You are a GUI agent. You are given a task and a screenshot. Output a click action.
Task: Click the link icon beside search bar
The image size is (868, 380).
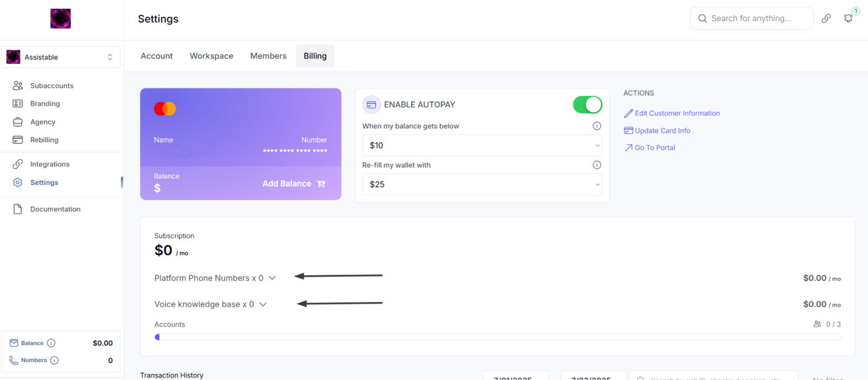pos(826,19)
